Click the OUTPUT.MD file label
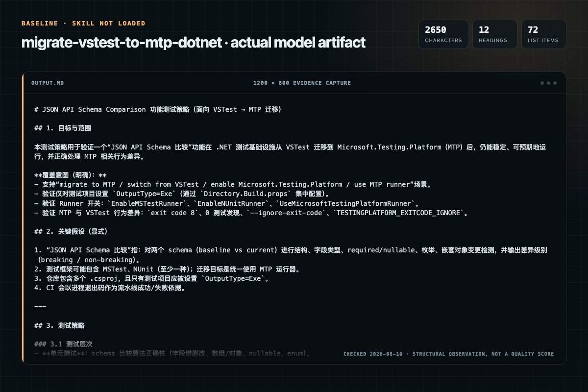Image resolution: width=588 pixels, height=392 pixels. [x=48, y=83]
